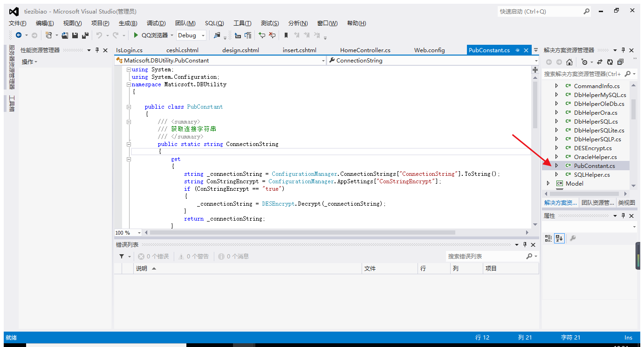Click the decrease indent toolbar icon
This screenshot has height=347, width=644.
click(x=238, y=35)
